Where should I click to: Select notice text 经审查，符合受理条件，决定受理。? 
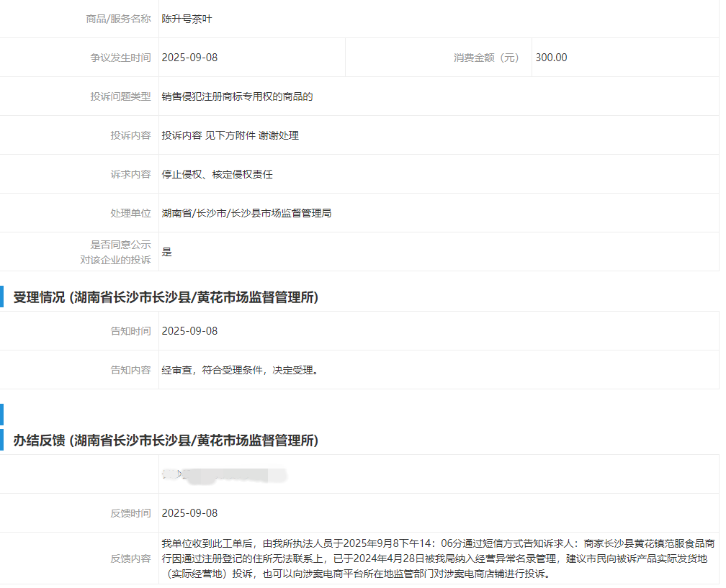point(240,370)
